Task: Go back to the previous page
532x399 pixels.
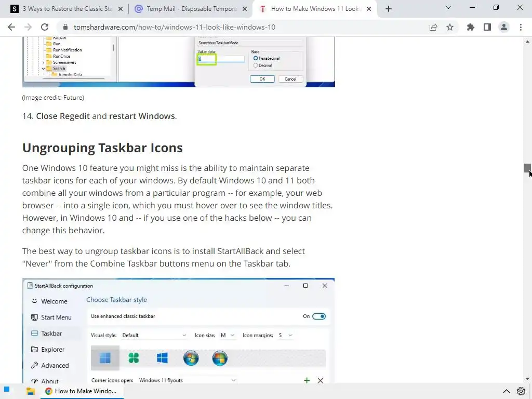Action: 11,27
